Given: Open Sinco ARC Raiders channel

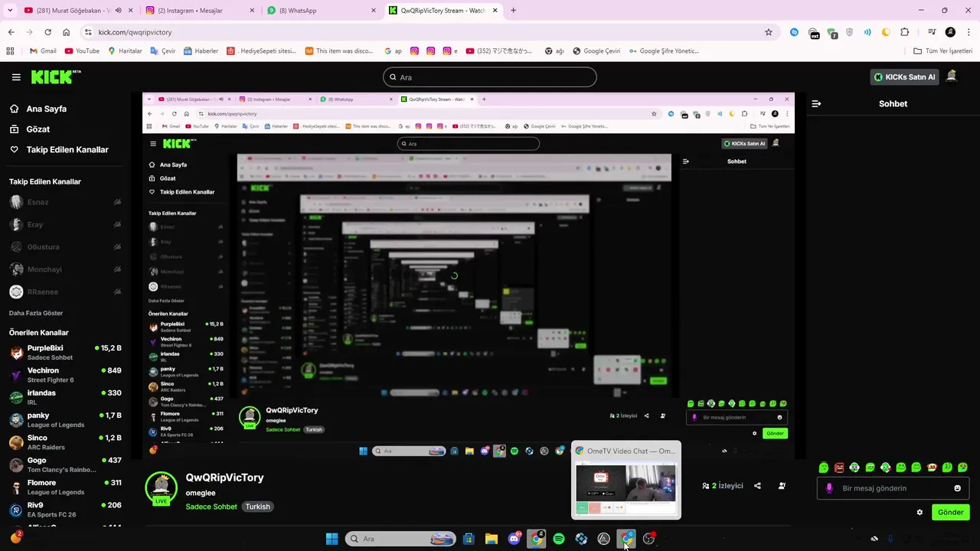Looking at the screenshot, I should 65,442.
